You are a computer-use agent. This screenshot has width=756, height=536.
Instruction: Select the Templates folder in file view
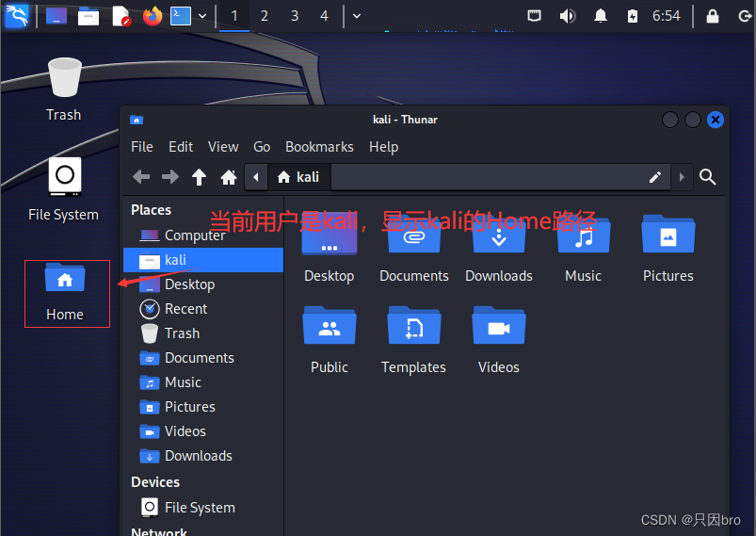coord(413,341)
